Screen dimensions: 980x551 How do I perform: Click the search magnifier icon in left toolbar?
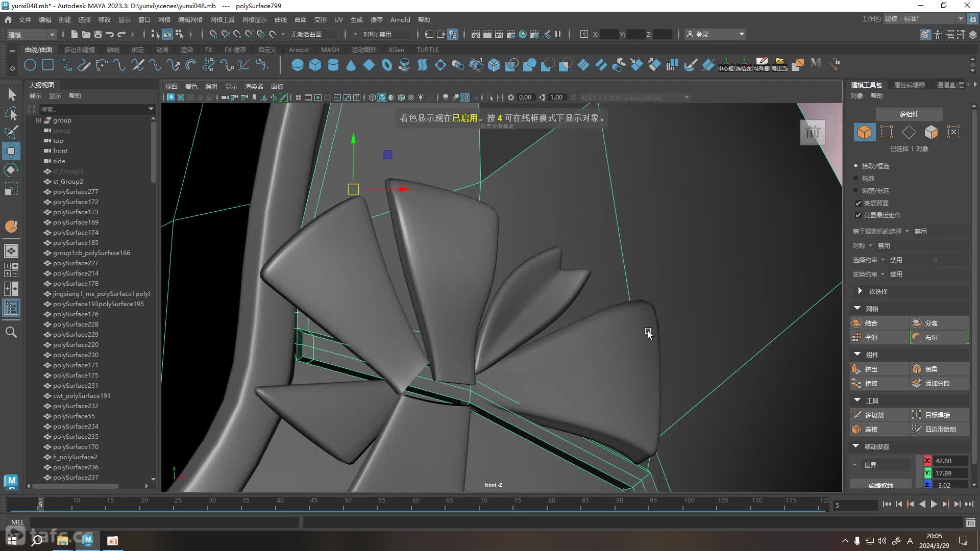pyautogui.click(x=11, y=332)
